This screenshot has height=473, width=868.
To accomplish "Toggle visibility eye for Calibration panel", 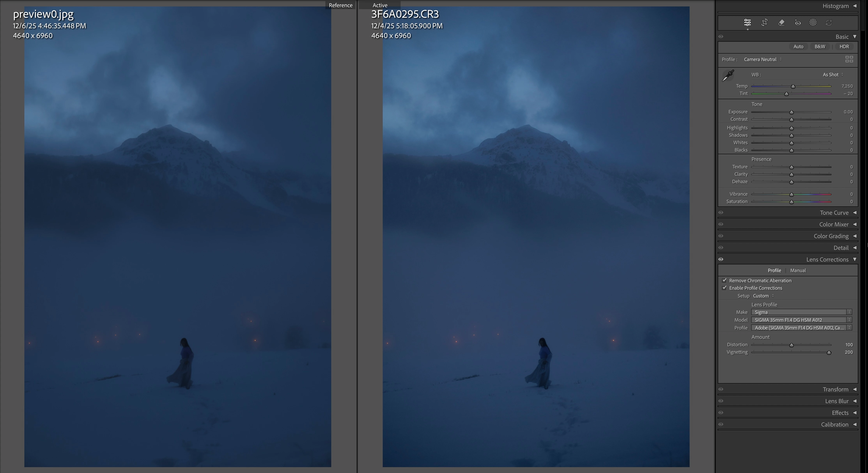I will (x=721, y=424).
